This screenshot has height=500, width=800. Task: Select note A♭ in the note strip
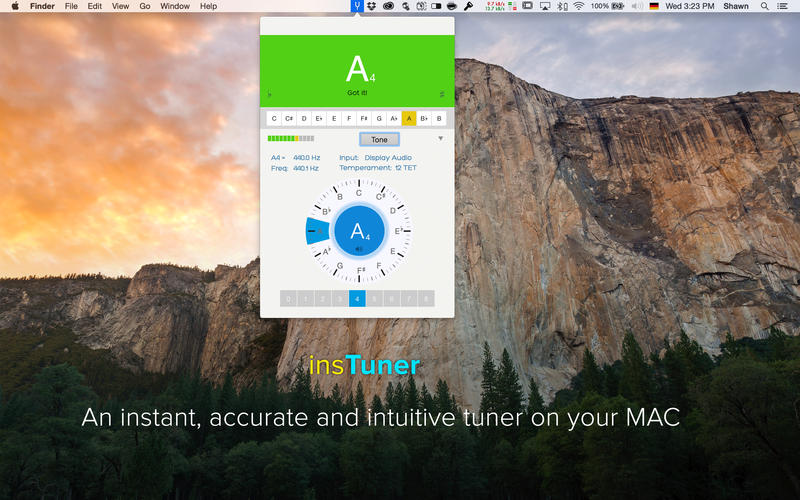click(x=394, y=118)
